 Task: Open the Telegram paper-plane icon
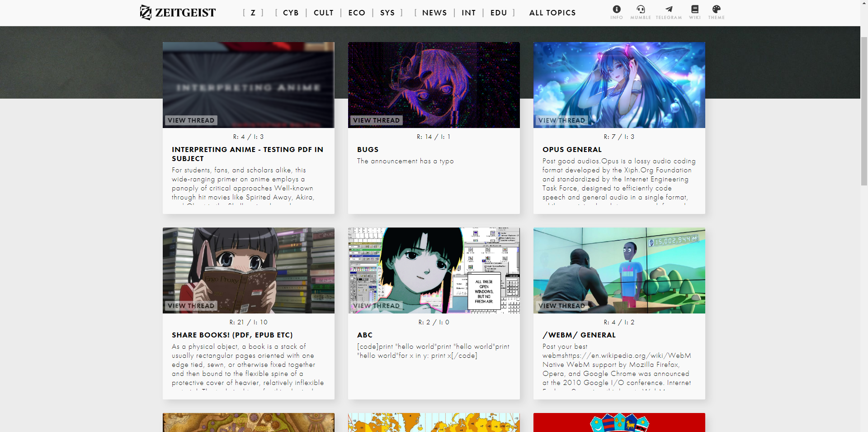click(x=669, y=12)
